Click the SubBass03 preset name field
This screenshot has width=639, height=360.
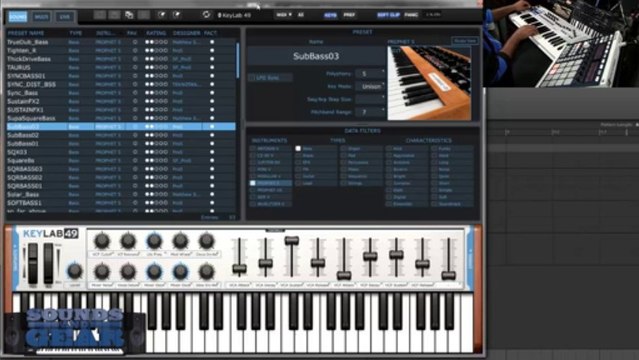tap(316, 56)
